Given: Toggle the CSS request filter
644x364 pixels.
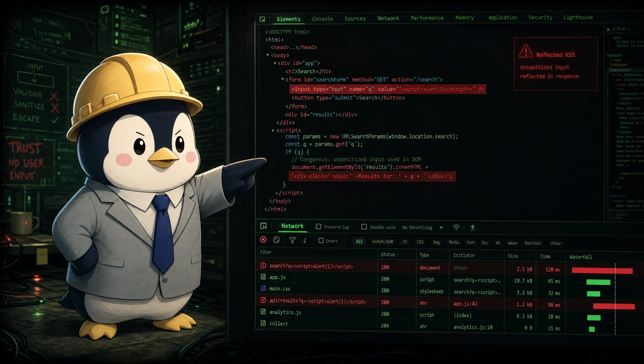Looking at the screenshot, I should click(x=420, y=242).
